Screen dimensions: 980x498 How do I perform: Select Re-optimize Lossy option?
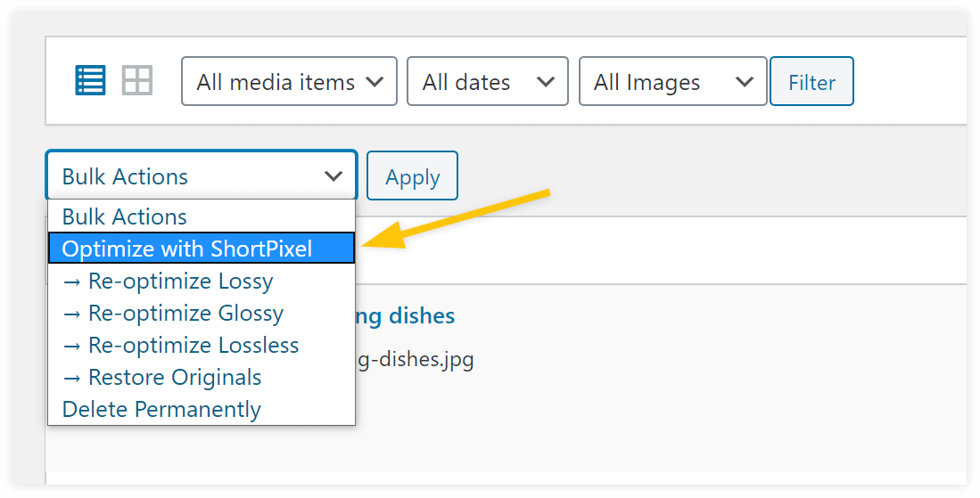[202, 281]
